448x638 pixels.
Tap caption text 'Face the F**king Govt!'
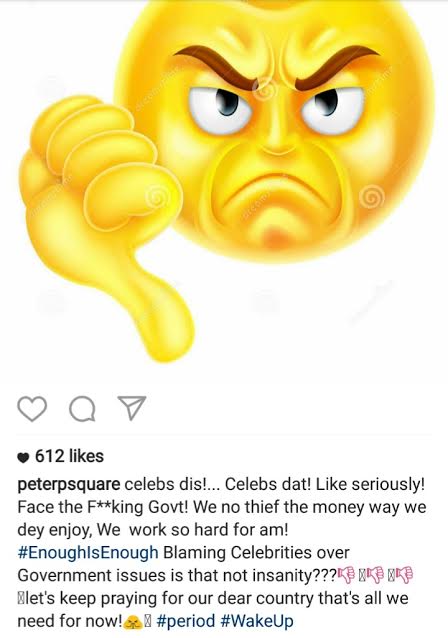pyautogui.click(x=103, y=507)
